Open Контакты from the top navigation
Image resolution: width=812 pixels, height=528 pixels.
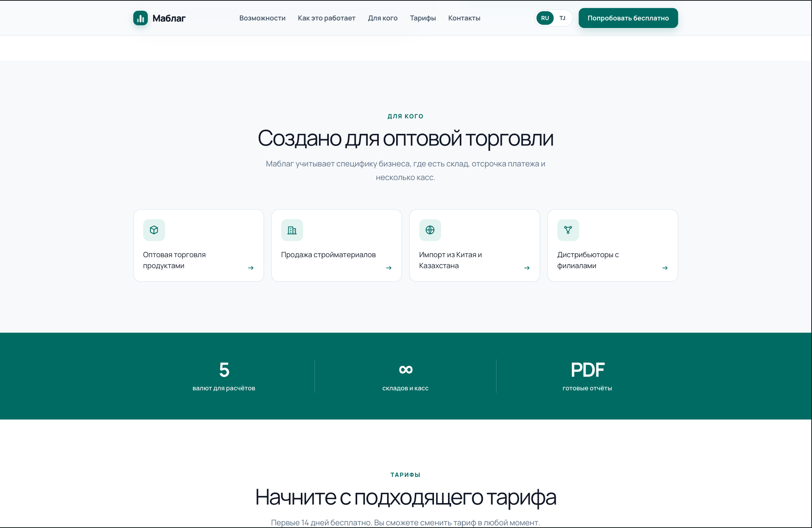[x=464, y=18]
